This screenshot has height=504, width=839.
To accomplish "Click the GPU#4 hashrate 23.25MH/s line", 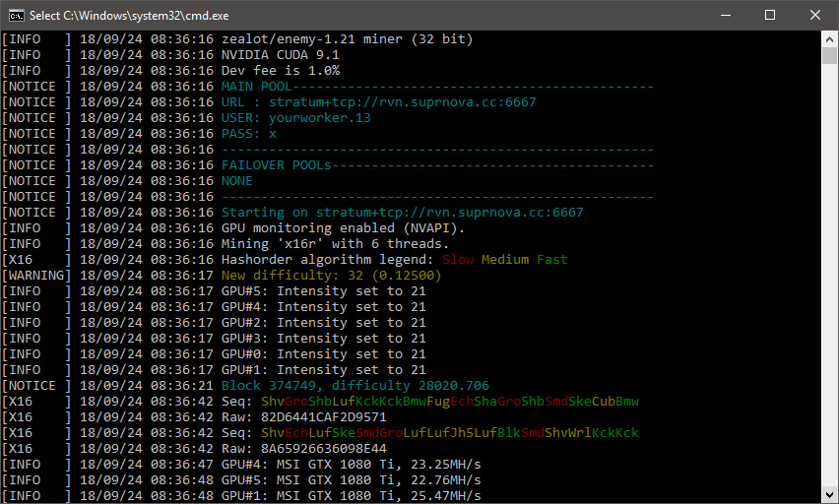I will (x=351, y=465).
